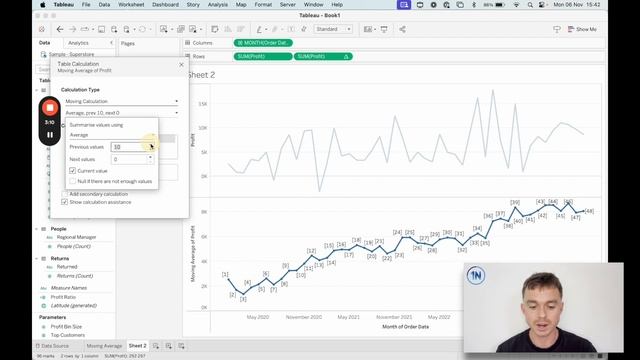Screen dimensions: 640x360
Task: Click the Previous values stepper arrows
Action: pos(151,147)
